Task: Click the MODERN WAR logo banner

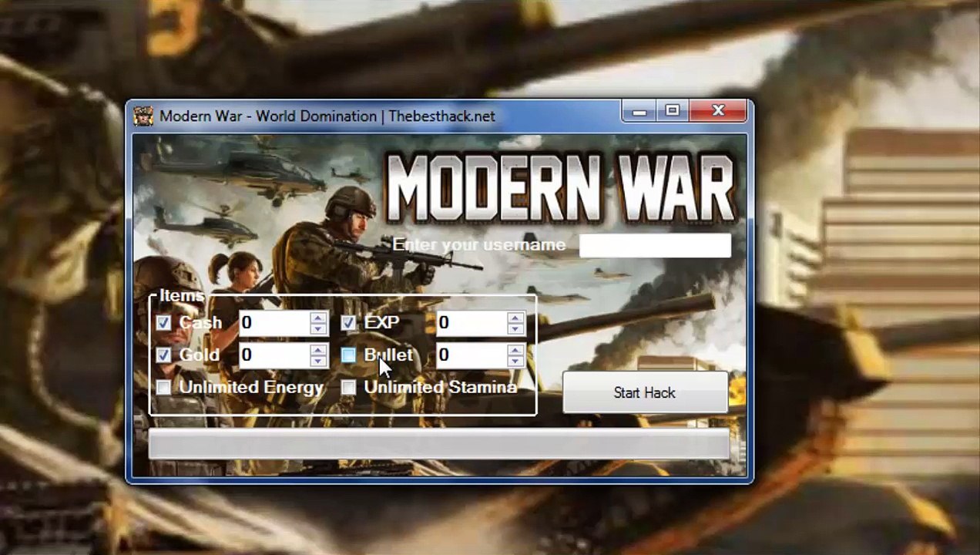Action: pos(560,189)
